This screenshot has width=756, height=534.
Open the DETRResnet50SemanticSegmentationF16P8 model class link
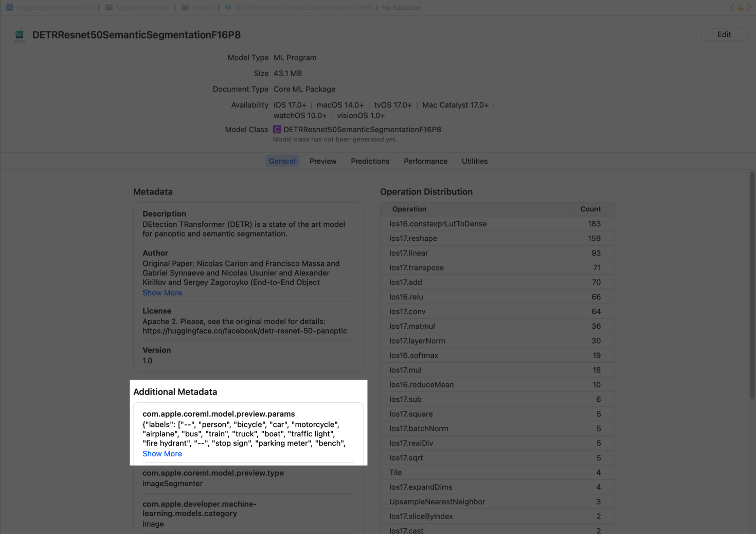tap(362, 130)
